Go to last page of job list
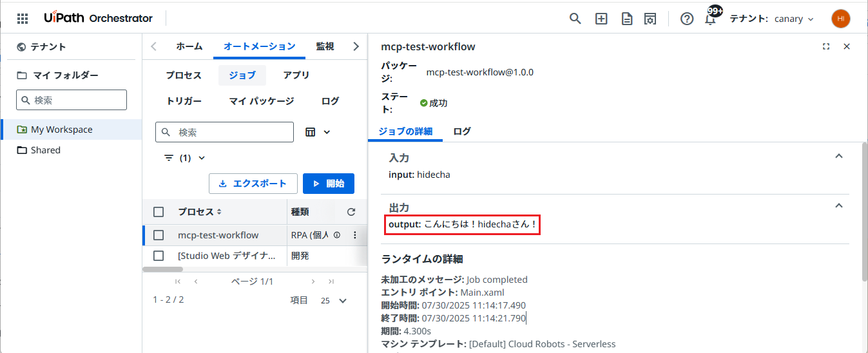Viewport: 868px width, 353px height. coord(331,281)
